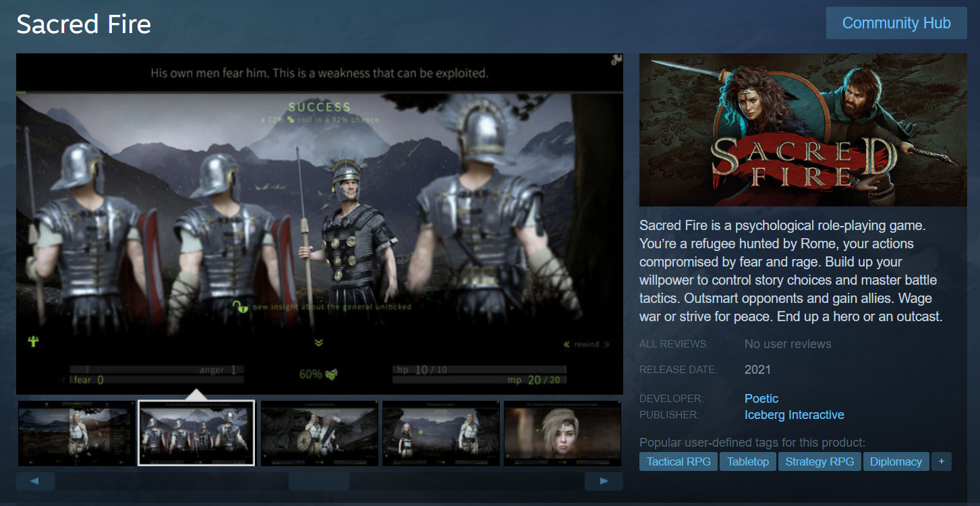Click the mp 20 / 20 bar
The image size is (980, 506).
(x=480, y=381)
